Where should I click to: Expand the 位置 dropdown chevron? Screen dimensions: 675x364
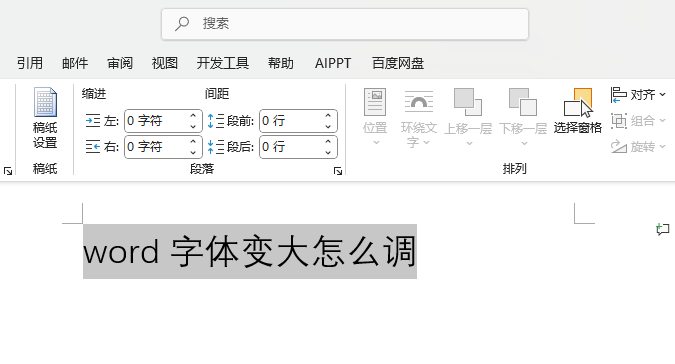point(376,142)
